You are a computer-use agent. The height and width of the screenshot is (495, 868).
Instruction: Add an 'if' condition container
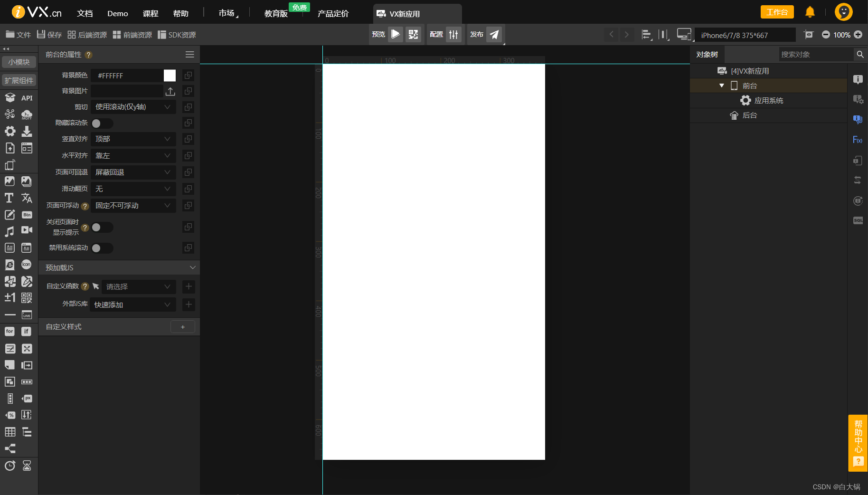point(27,331)
